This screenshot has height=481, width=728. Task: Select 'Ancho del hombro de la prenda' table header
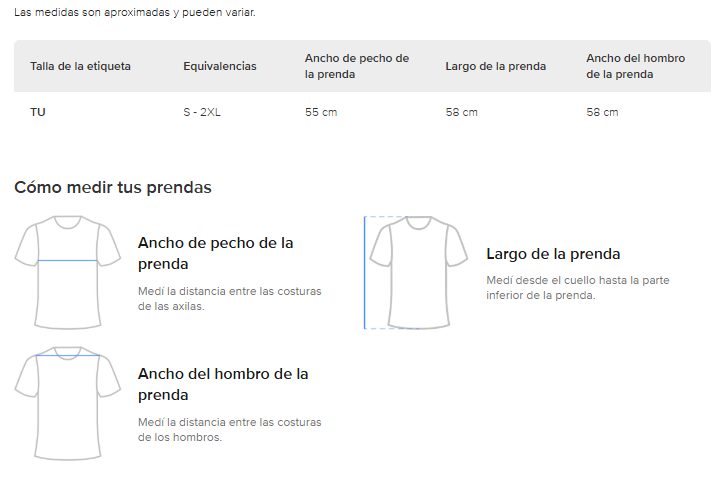[x=635, y=66]
